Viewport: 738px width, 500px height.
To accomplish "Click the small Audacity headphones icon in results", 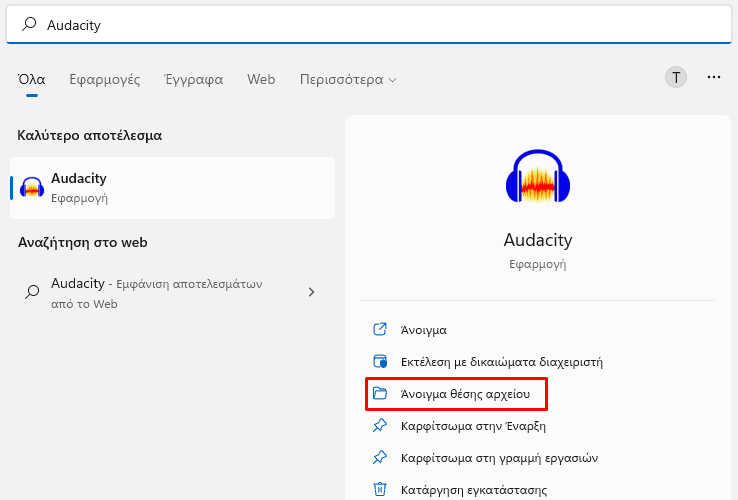I will point(32,188).
